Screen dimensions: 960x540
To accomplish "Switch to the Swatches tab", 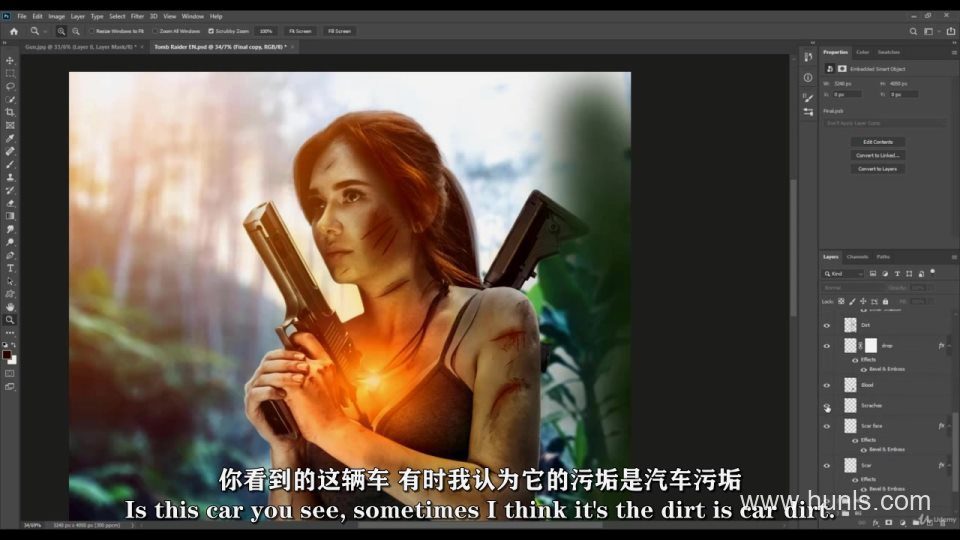I will coord(889,53).
